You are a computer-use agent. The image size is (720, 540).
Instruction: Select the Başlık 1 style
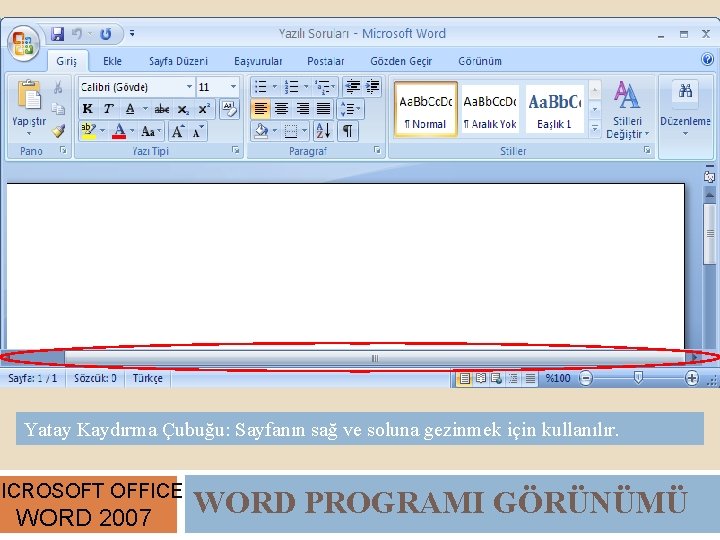[x=555, y=109]
